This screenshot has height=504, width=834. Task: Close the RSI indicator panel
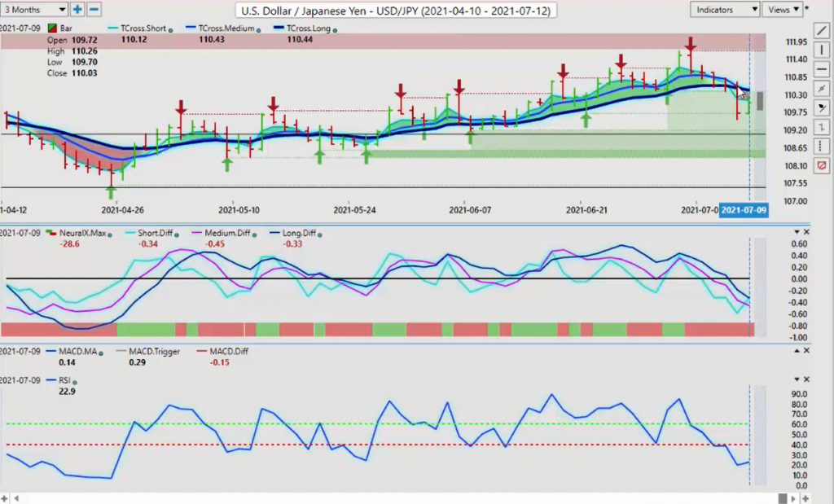[x=806, y=379]
